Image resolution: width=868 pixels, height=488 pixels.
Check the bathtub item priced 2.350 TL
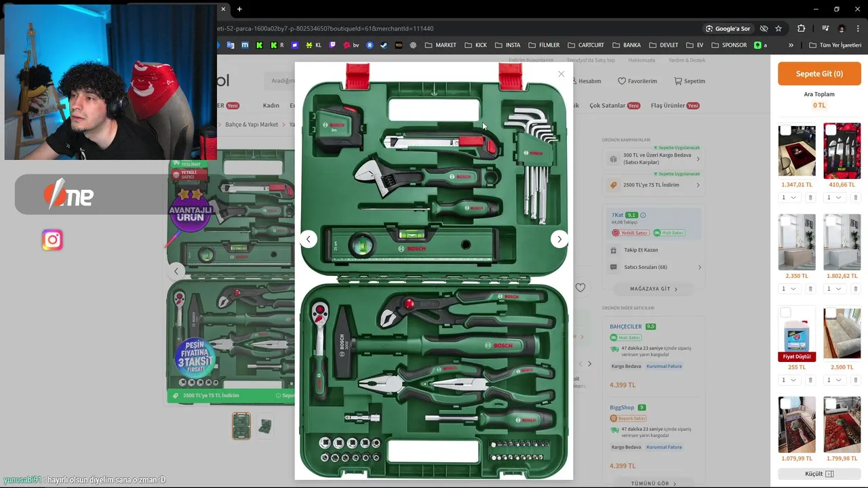(785, 221)
